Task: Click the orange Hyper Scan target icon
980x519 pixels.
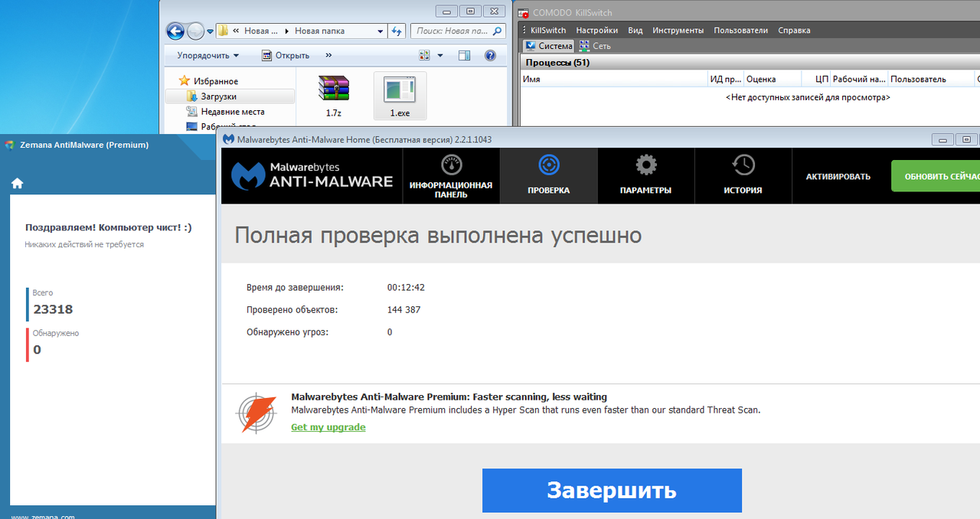Action: pyautogui.click(x=256, y=413)
